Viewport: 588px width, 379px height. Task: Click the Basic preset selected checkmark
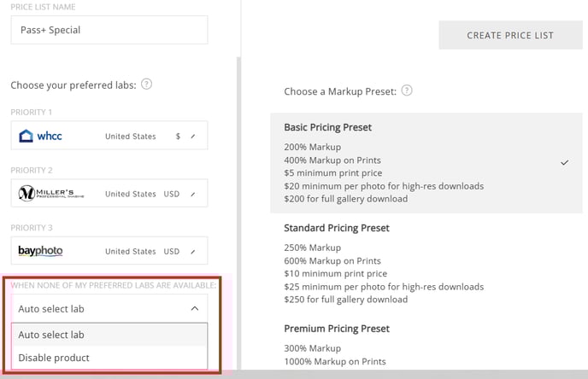click(x=564, y=162)
